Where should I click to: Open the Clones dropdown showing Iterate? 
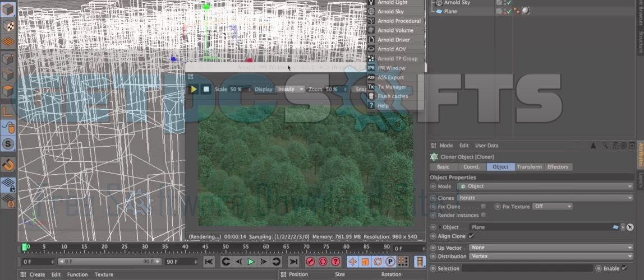pyautogui.click(x=545, y=198)
